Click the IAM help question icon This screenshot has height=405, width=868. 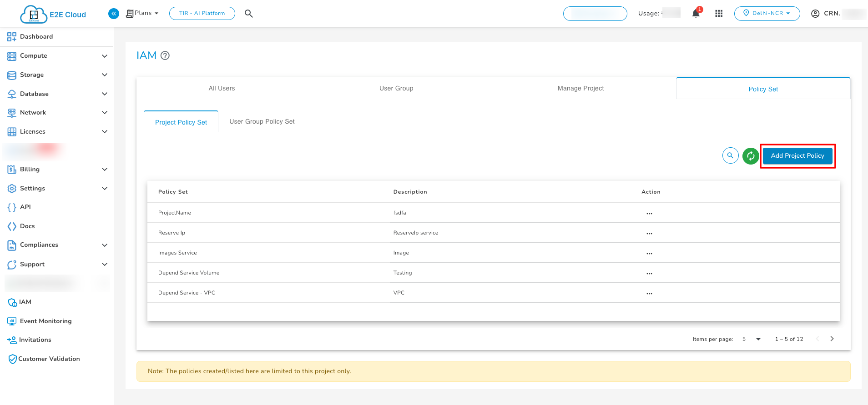[166, 55]
